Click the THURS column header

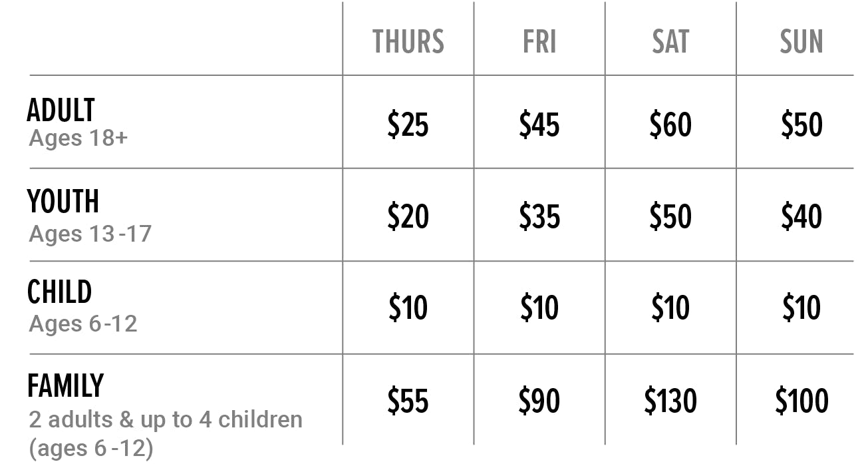click(x=408, y=42)
